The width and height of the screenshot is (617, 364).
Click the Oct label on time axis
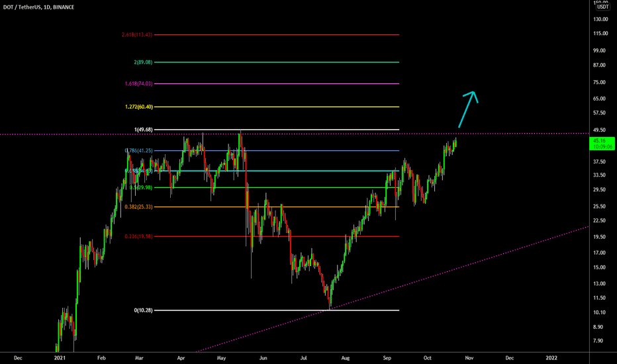point(428,357)
